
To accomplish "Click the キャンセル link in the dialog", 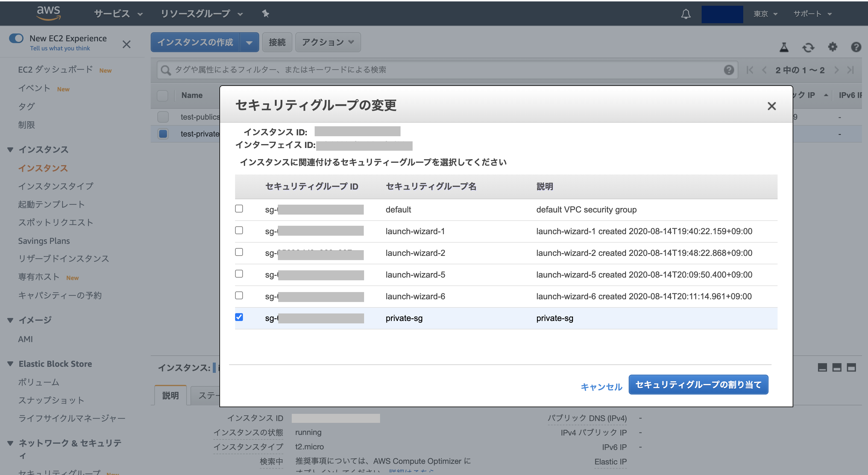I will (601, 387).
